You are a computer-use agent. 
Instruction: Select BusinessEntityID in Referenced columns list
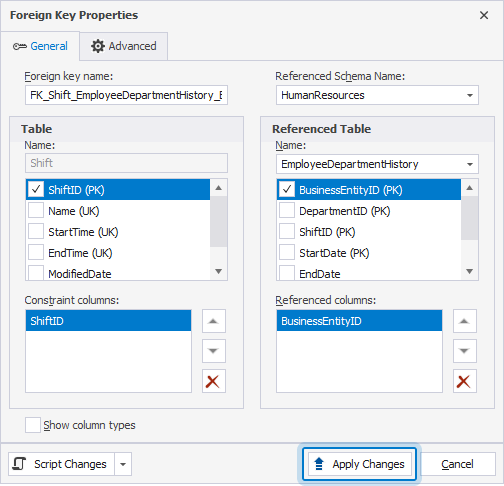click(x=359, y=321)
